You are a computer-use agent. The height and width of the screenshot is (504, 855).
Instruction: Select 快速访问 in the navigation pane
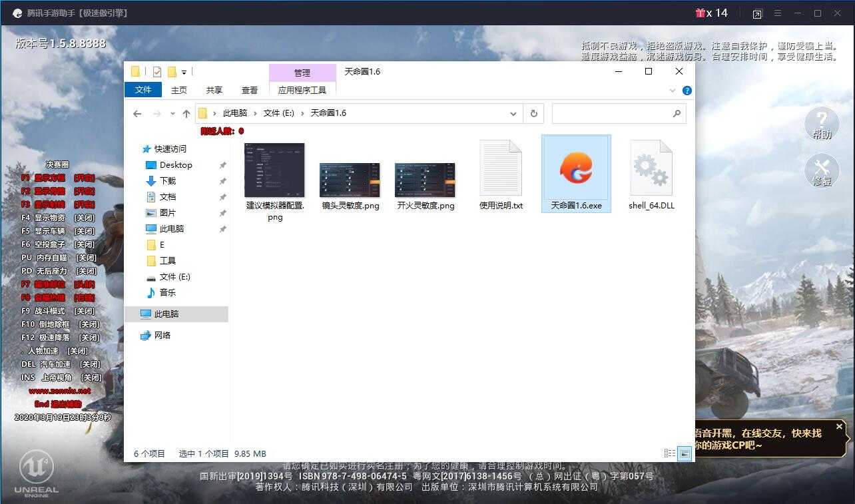tap(170, 149)
